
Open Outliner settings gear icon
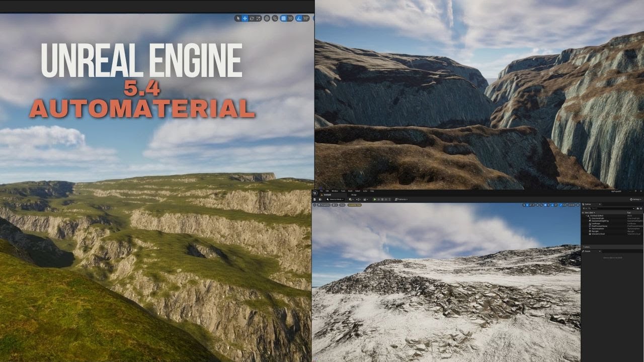pos(641,209)
